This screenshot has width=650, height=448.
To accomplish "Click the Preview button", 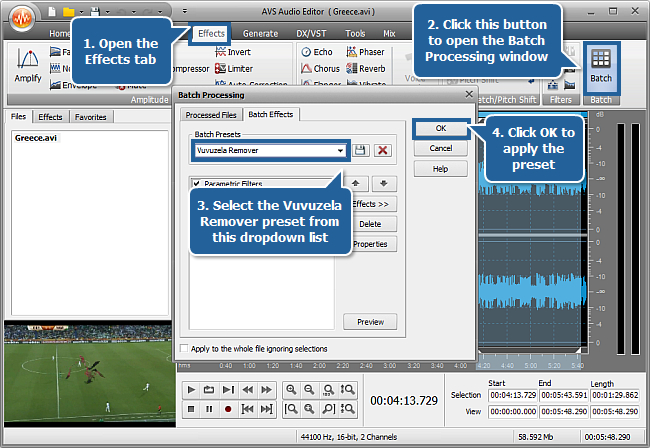I will [x=370, y=322].
